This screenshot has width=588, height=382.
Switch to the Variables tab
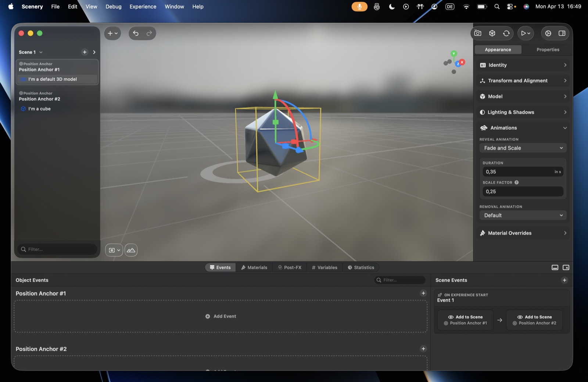point(325,268)
